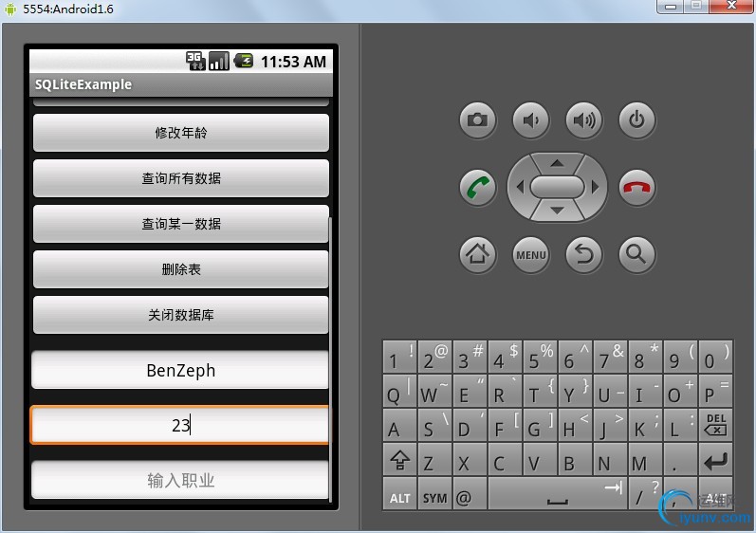Screen dimensions: 756x533
Task: Click the 8 * key
Action: pos(645,356)
